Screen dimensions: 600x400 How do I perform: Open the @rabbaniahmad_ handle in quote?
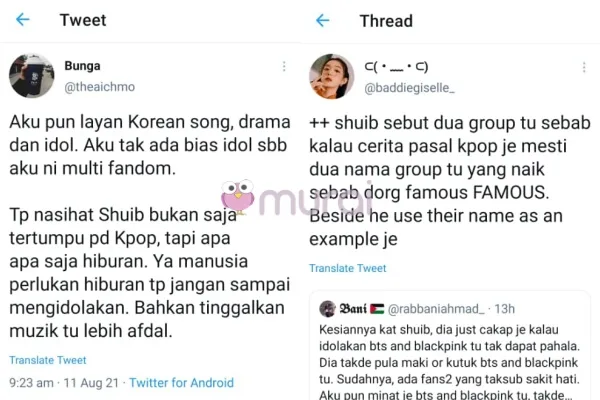[436, 309]
